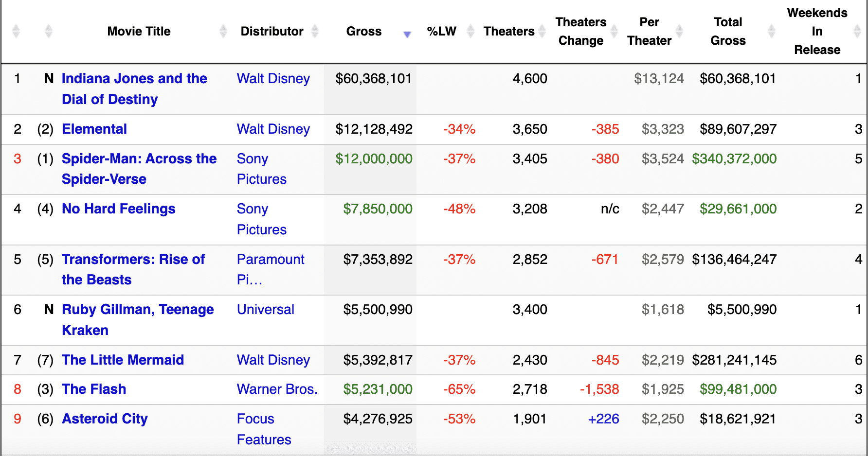Open the Warner Bros. distributor link
Image resolution: width=868 pixels, height=456 pixels.
pos(277,389)
